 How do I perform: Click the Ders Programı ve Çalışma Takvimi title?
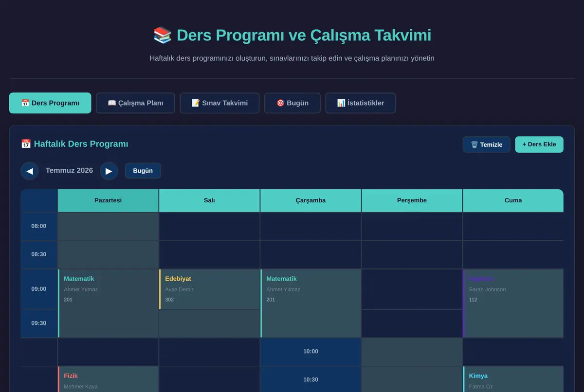(292, 36)
